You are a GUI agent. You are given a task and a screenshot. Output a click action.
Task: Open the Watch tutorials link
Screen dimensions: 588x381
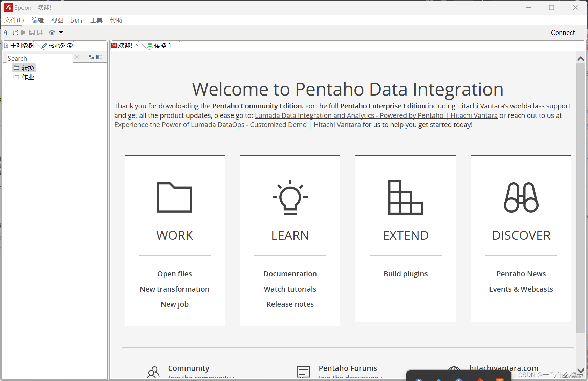[290, 289]
